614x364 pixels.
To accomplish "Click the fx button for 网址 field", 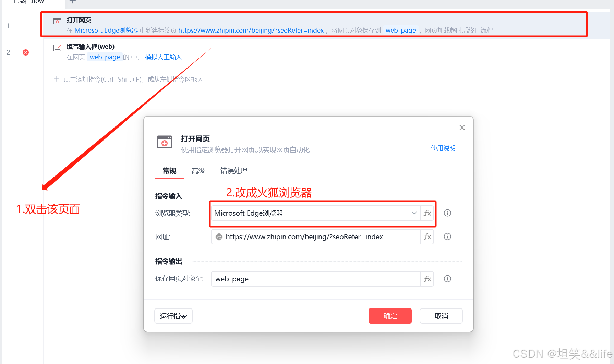I will 427,237.
